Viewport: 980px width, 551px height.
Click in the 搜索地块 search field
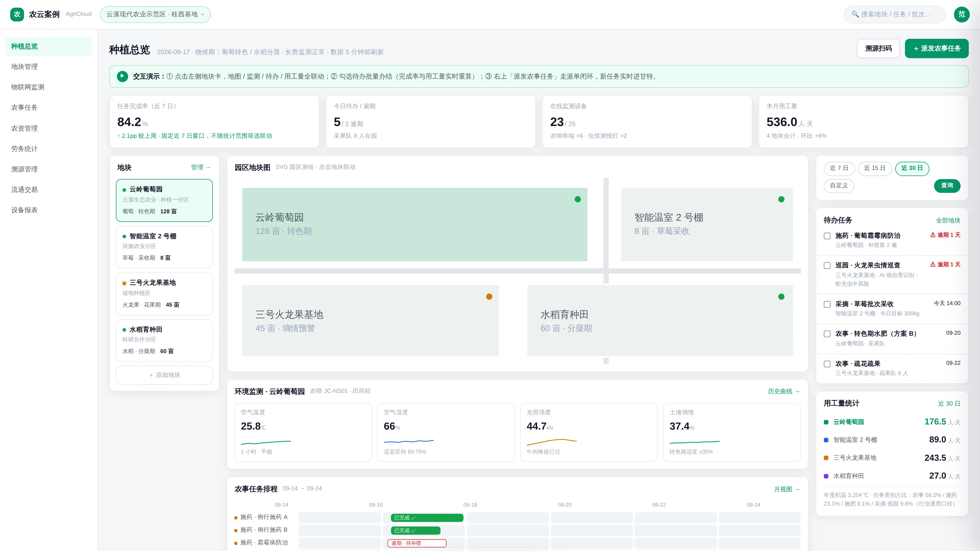click(895, 15)
